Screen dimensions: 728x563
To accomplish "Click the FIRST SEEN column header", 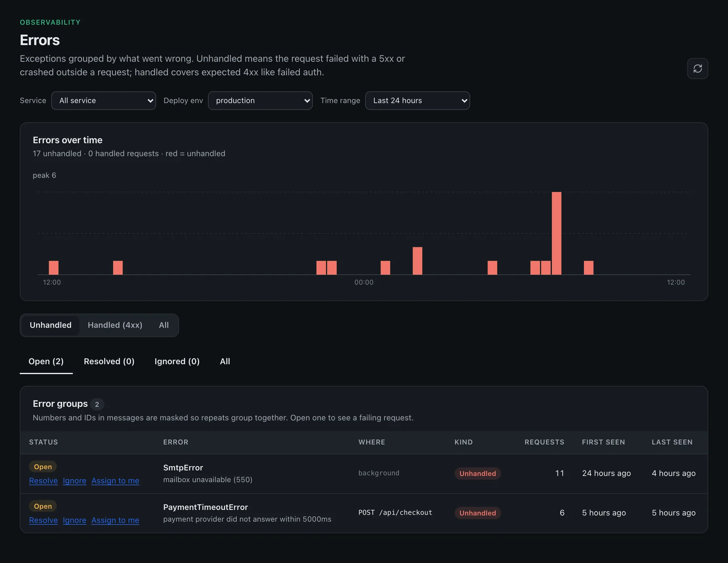I will tap(603, 442).
